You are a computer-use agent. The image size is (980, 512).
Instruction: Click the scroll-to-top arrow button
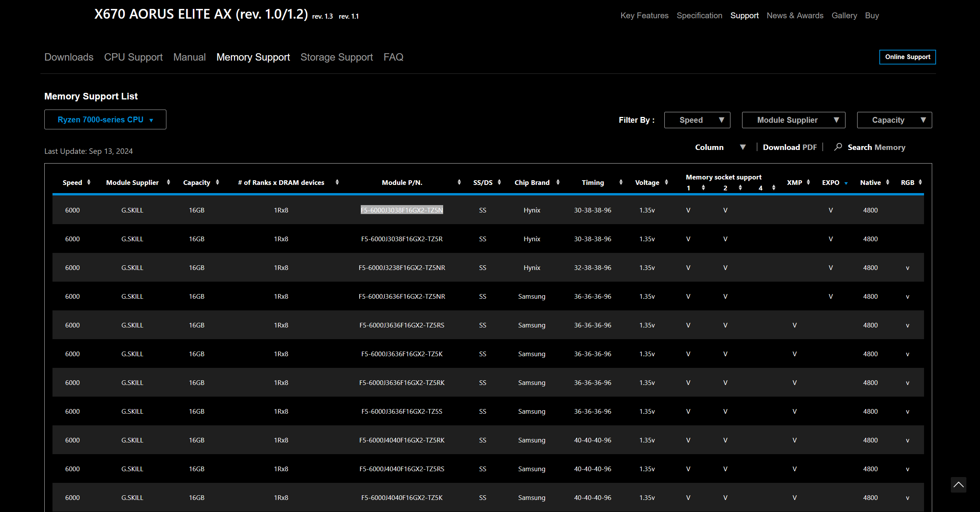point(958,484)
